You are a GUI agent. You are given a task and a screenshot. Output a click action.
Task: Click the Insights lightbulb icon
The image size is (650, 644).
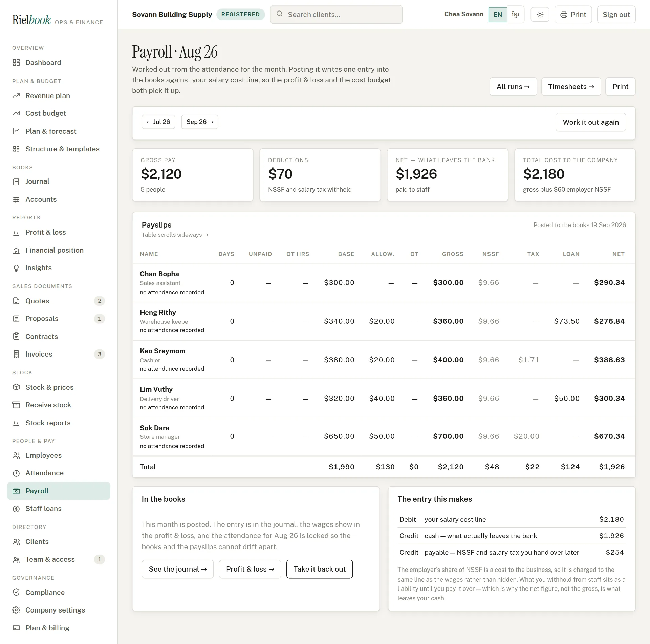click(16, 268)
